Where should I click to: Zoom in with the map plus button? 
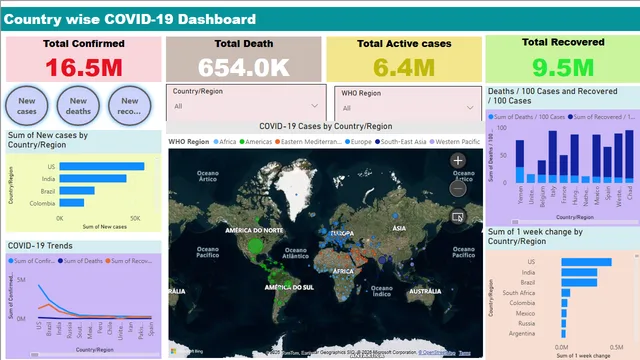pyautogui.click(x=458, y=160)
